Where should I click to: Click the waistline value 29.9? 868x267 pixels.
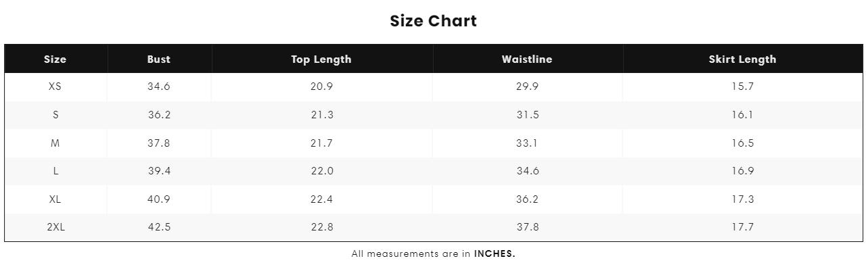pyautogui.click(x=528, y=87)
